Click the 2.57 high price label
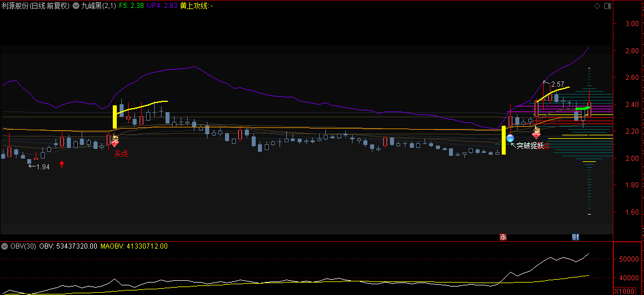644x295 pixels. point(558,84)
